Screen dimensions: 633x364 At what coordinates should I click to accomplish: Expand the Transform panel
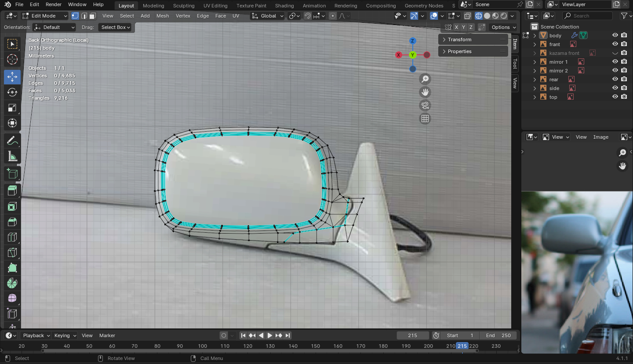pos(473,40)
